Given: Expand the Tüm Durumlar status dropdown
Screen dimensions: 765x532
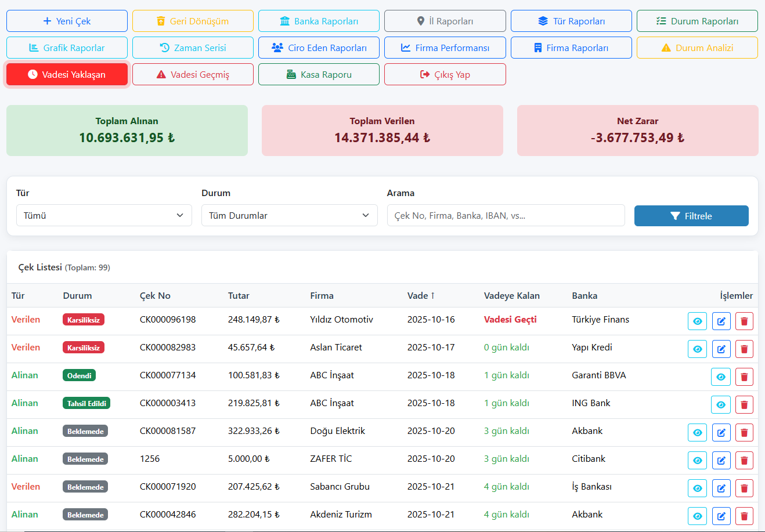Looking at the screenshot, I should pyautogui.click(x=289, y=215).
